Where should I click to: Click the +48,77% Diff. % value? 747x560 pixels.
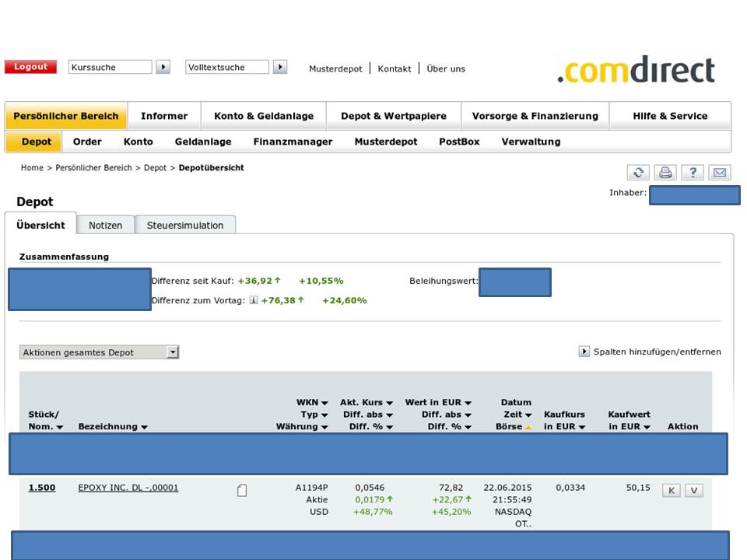[x=373, y=512]
